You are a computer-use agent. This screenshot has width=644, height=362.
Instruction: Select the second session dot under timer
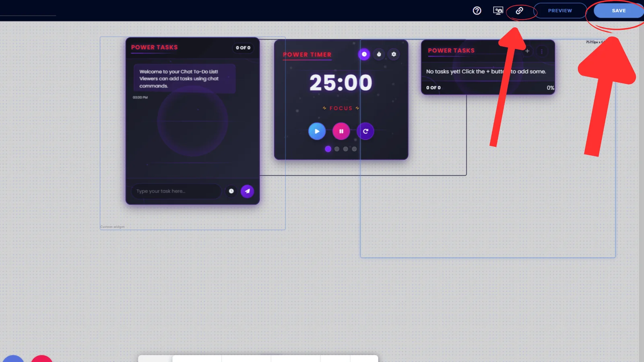coord(337,149)
